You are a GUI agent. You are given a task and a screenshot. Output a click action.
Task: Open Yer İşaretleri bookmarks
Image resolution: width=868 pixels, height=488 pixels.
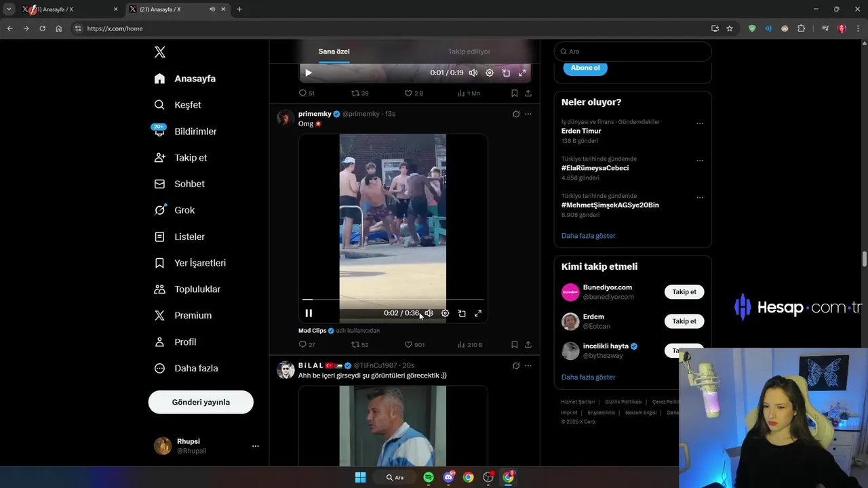(190, 263)
